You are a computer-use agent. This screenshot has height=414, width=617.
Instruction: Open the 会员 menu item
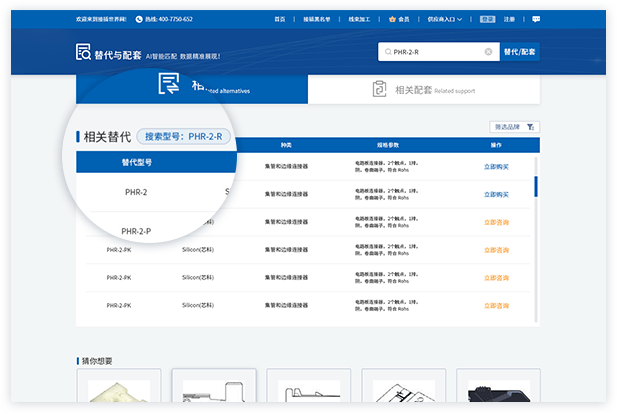pyautogui.click(x=404, y=19)
